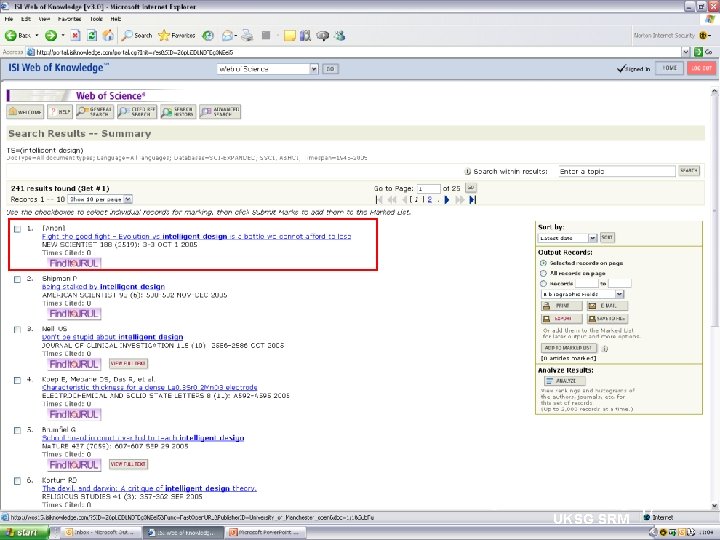Open the Edit menu
The image size is (720, 540).
(x=26, y=19)
